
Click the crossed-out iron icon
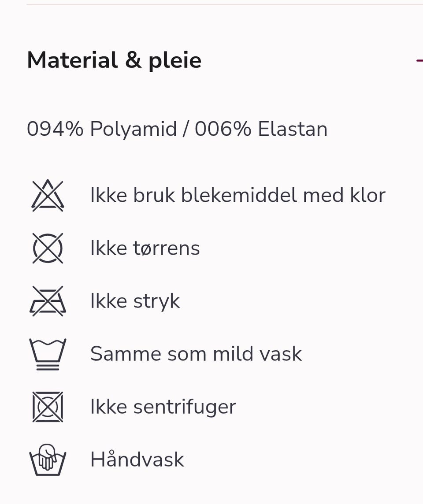48,301
